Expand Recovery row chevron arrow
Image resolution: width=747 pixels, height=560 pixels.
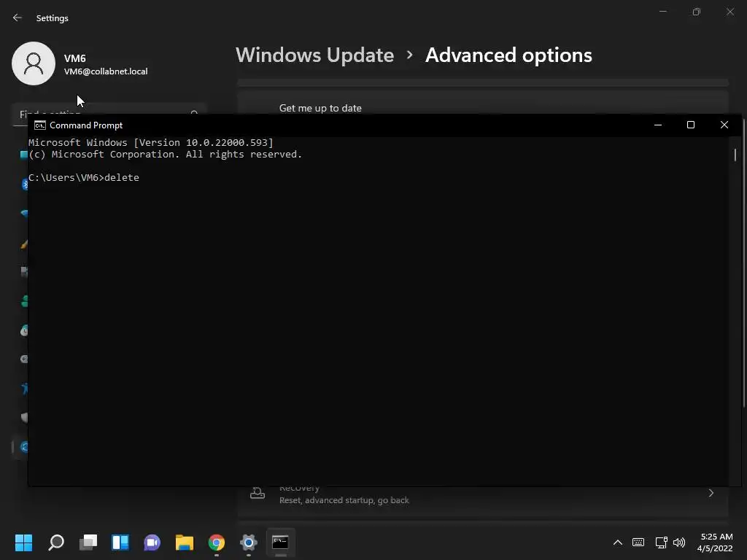[711, 493]
